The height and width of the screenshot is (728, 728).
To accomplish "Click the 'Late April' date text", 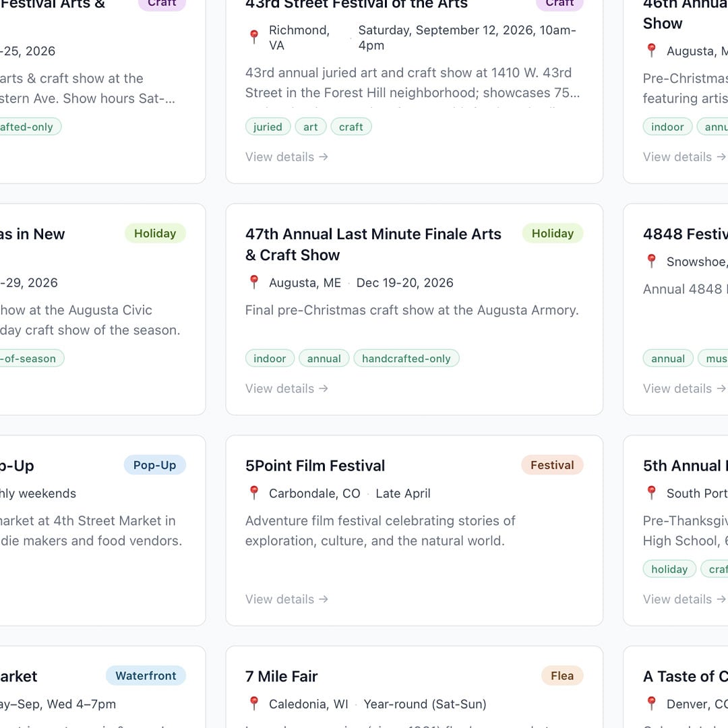I will (x=403, y=493).
